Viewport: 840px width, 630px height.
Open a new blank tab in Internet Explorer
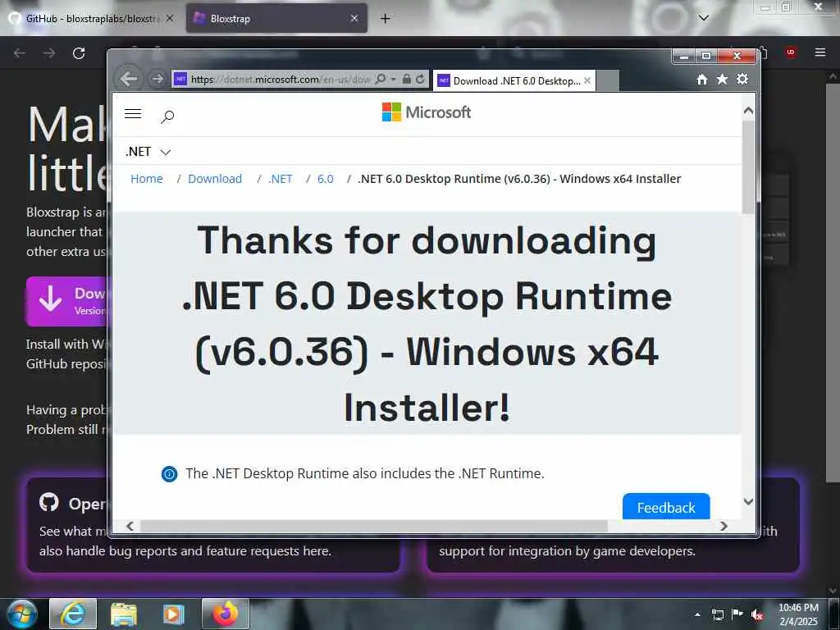[608, 81]
